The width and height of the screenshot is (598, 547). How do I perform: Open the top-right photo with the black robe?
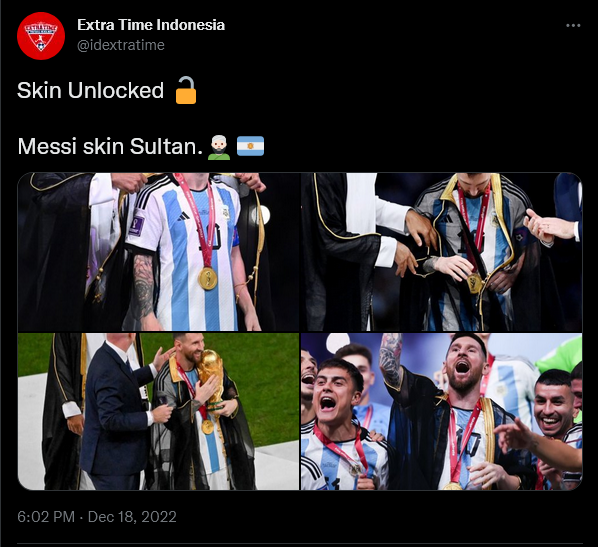click(x=442, y=252)
